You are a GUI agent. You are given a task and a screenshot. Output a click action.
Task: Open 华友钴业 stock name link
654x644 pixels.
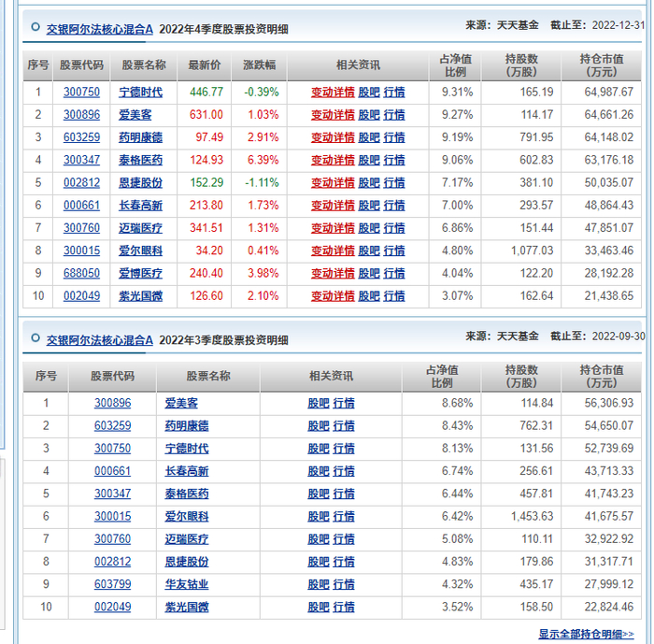point(187,584)
